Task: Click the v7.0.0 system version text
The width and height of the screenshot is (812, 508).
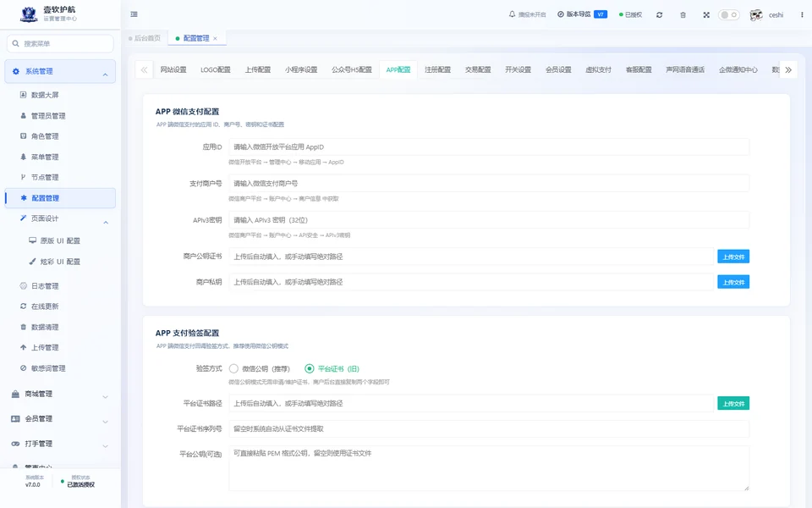Action: point(33,484)
